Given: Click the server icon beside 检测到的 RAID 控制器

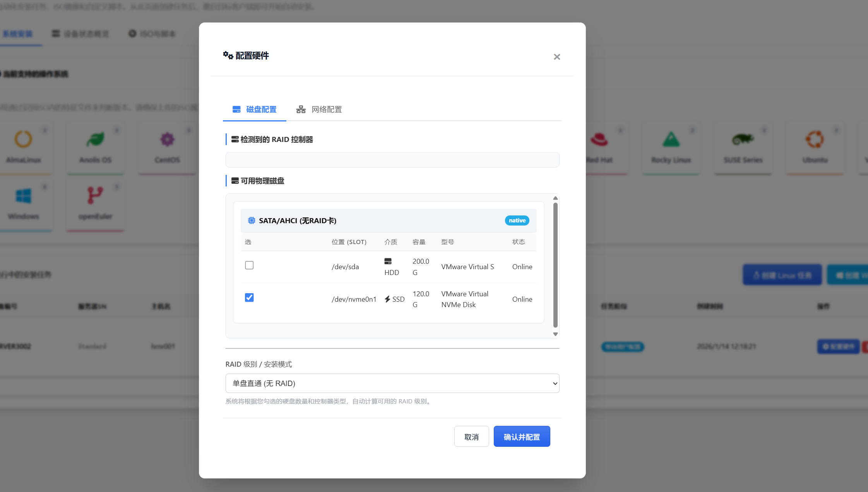Looking at the screenshot, I should tap(235, 139).
